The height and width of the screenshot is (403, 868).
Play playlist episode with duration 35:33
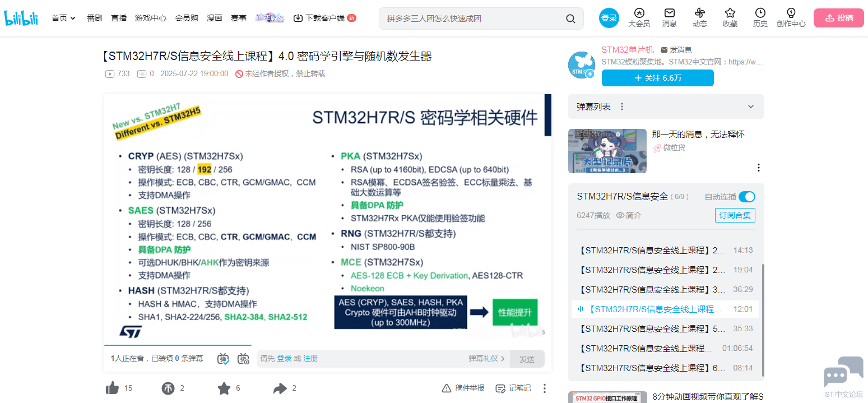pos(666,328)
